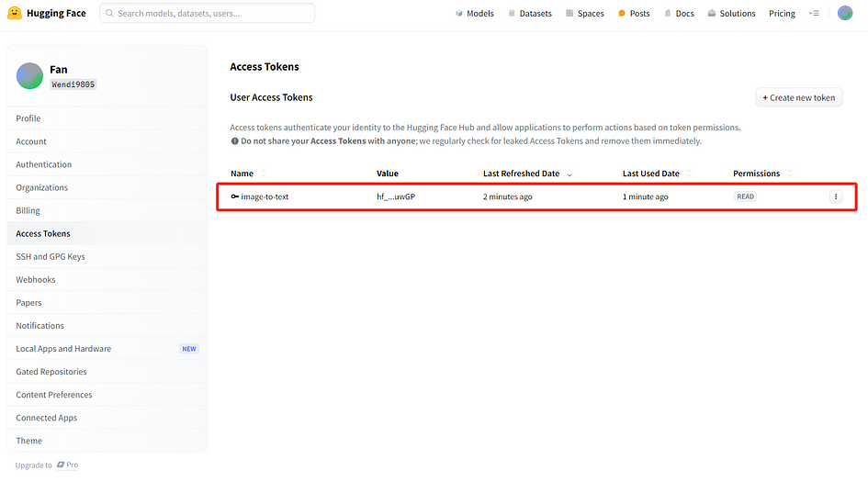Click the key icon next to image-to-text
The image size is (868, 482).
(235, 196)
